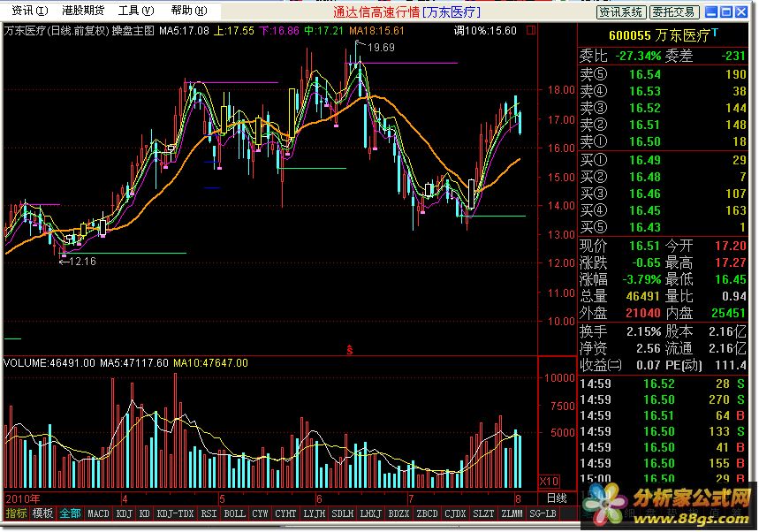Click the 卖③ price 16.52
This screenshot has width=759, height=532.
(x=645, y=108)
